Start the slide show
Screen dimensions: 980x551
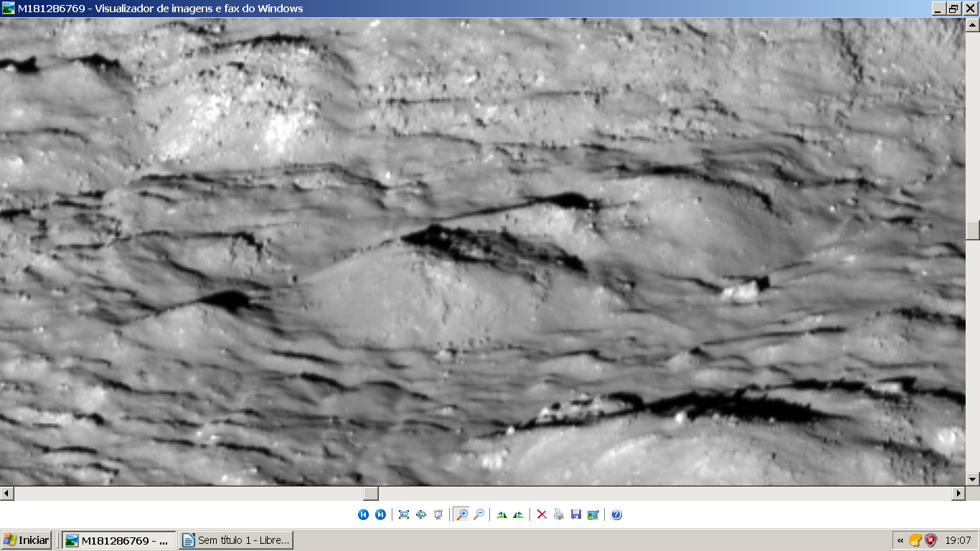tap(438, 514)
